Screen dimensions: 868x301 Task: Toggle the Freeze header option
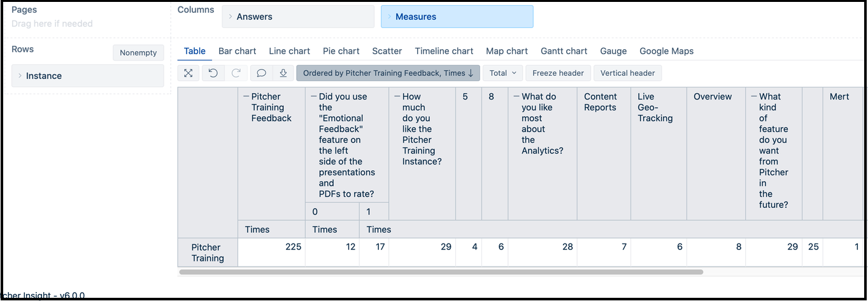click(x=558, y=73)
